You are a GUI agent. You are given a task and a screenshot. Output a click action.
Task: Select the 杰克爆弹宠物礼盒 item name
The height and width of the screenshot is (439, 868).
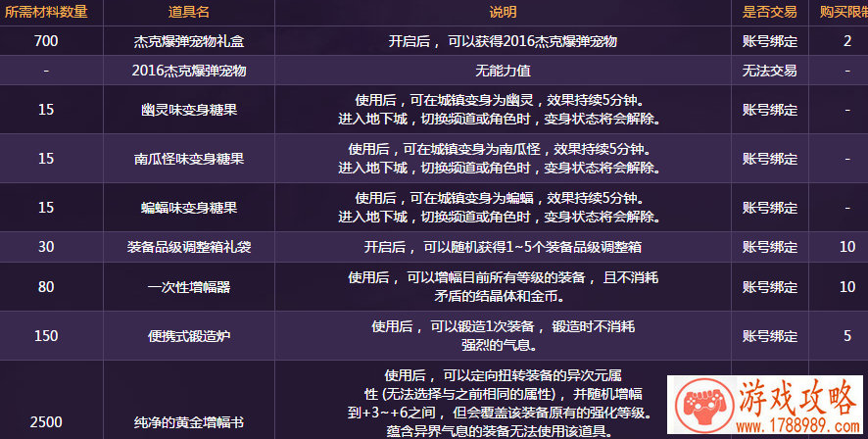pyautogui.click(x=189, y=42)
